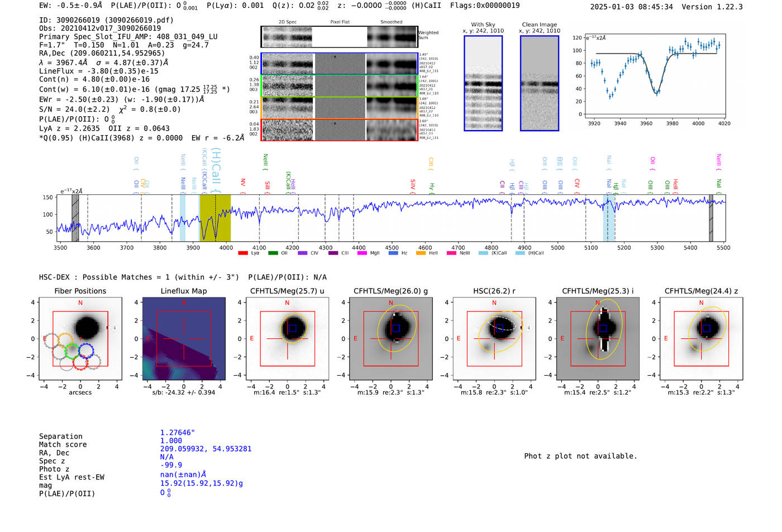782x532 pixels.
Task: Click the 2025-01-03 08:45:34 timestamp
Action: [632, 7]
